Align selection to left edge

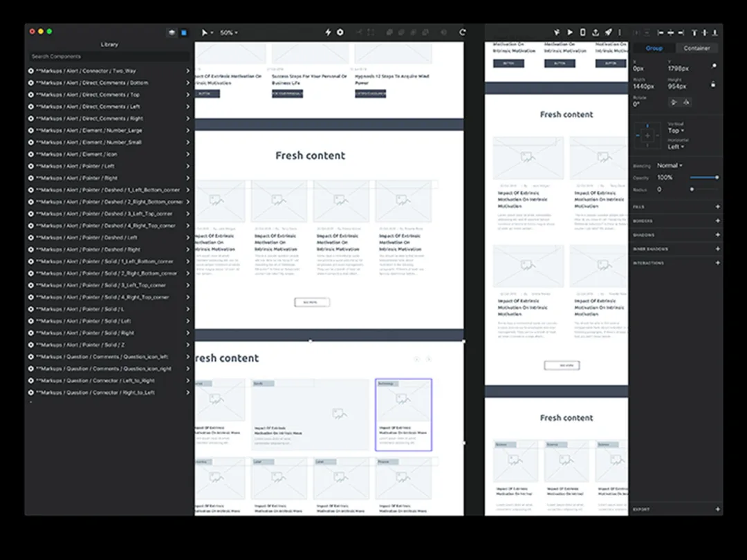pos(661,32)
